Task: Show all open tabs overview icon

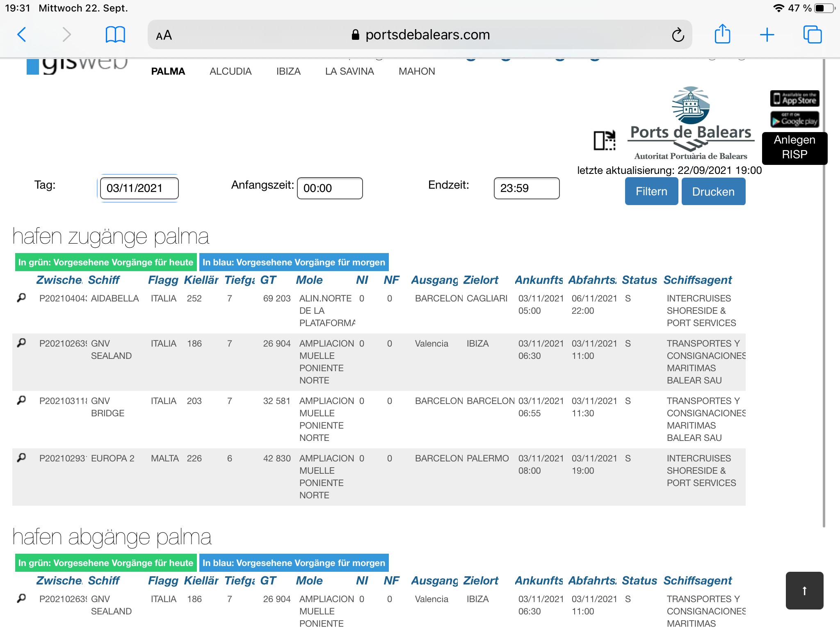Action: point(812,34)
